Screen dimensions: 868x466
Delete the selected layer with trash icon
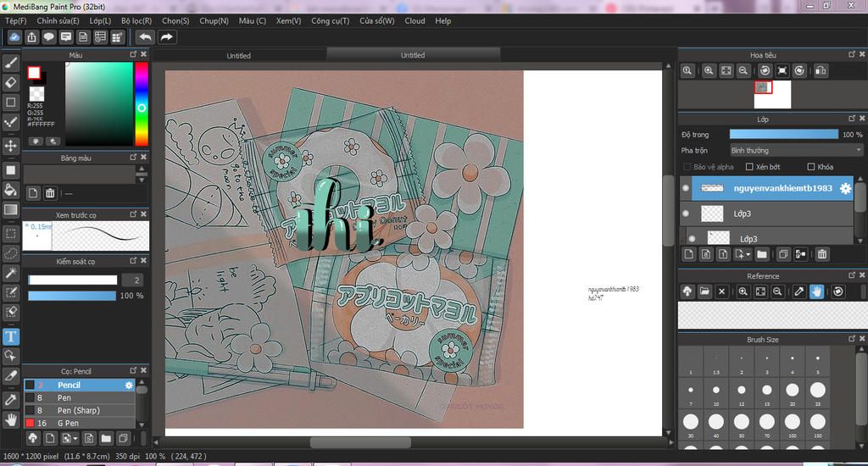click(822, 254)
